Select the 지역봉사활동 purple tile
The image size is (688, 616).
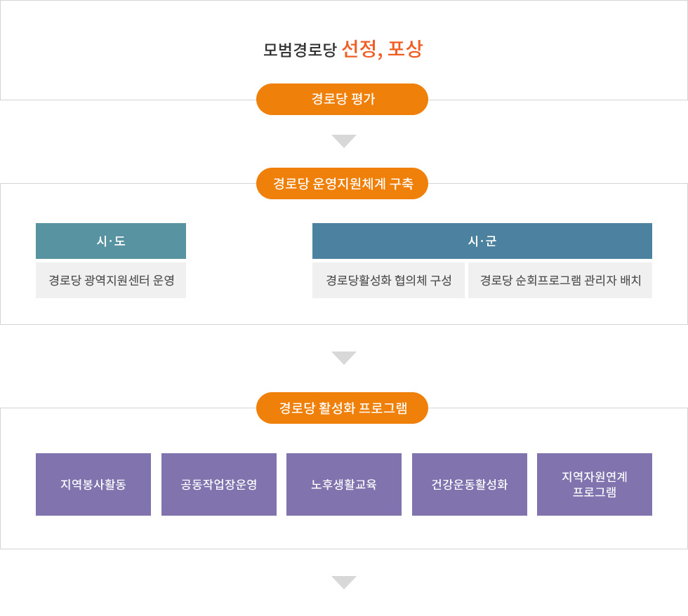click(93, 484)
